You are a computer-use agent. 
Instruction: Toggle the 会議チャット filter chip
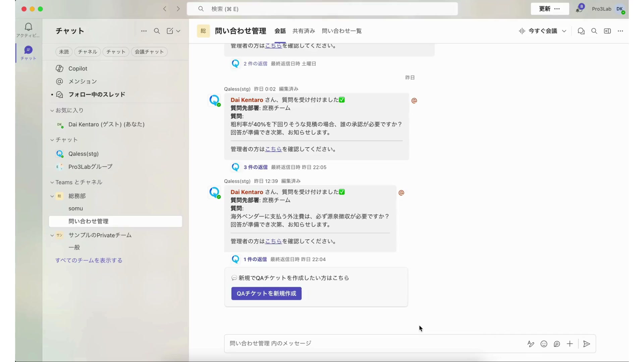149,52
